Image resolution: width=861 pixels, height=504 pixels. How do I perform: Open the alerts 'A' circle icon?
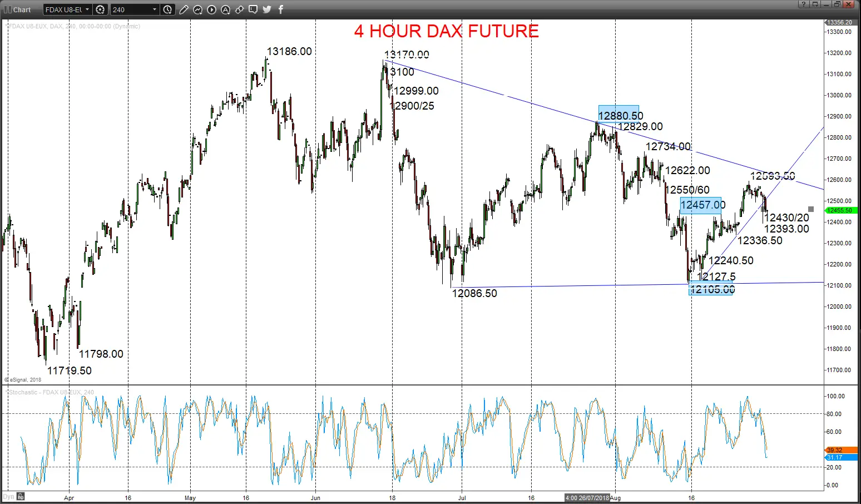point(225,9)
